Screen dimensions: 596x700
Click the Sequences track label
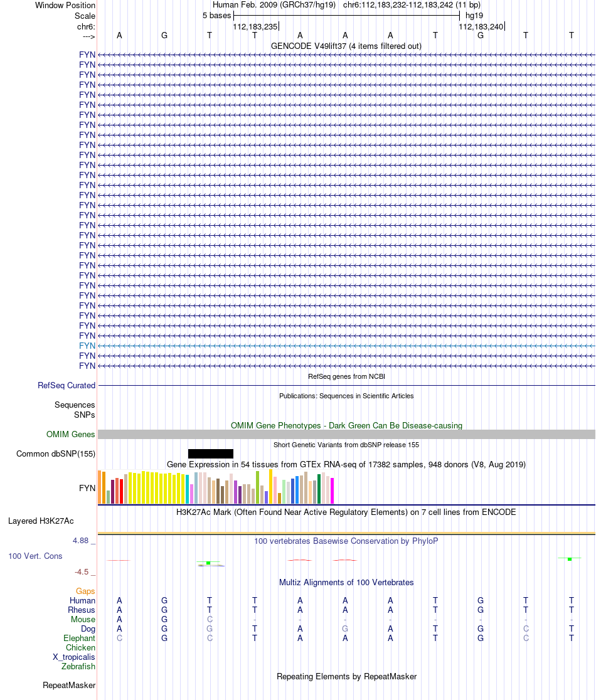[75, 405]
